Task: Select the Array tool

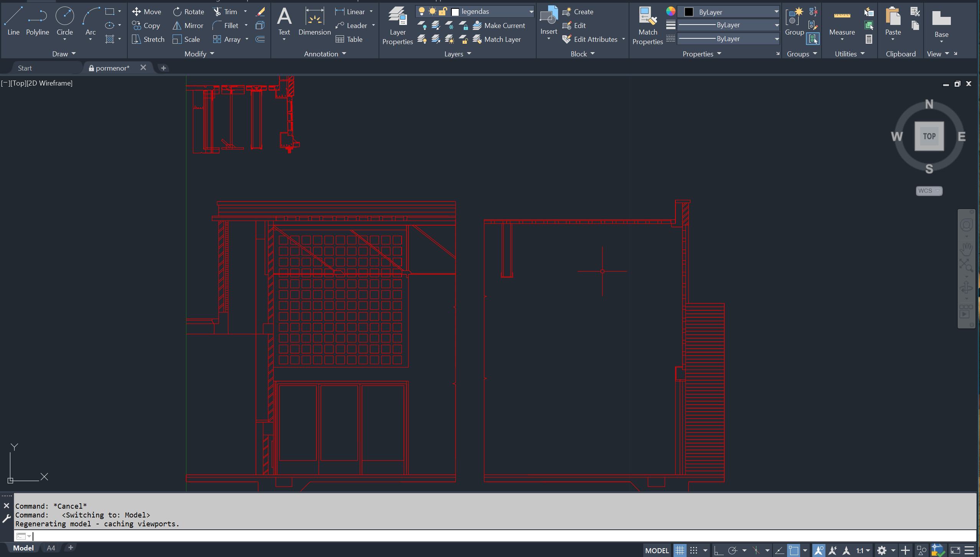Action: click(227, 39)
